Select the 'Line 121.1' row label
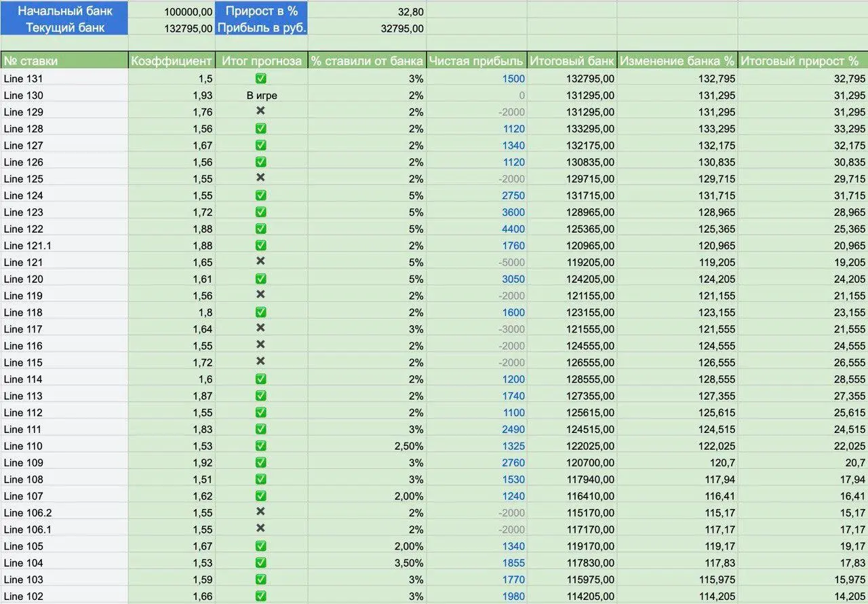868x604 pixels. point(27,246)
